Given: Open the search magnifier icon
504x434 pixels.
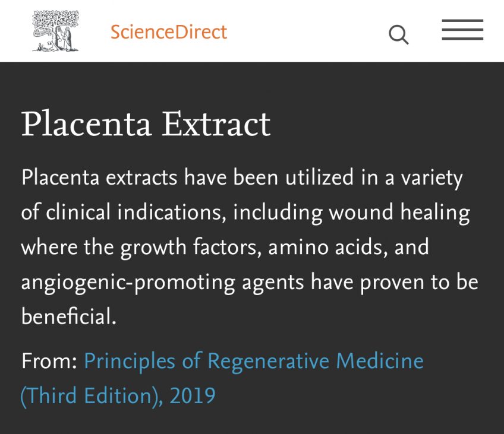Looking at the screenshot, I should click(x=399, y=34).
